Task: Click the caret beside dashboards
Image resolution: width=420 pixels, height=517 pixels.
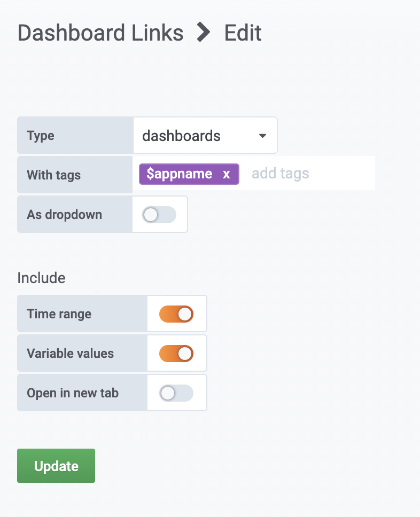Action: click(262, 136)
